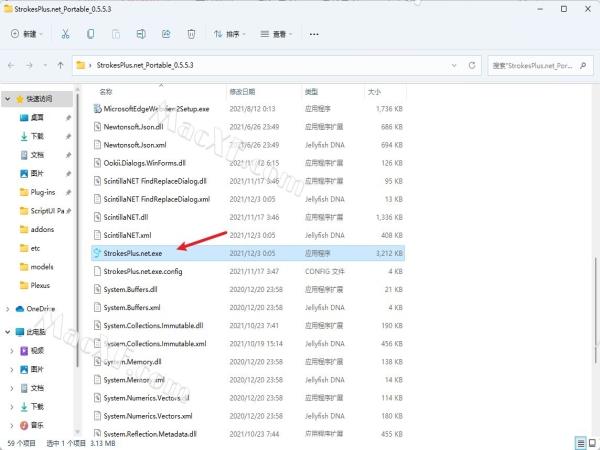Expand Videos (视频) under This PC
The height and width of the screenshot is (450, 600).
click(x=12, y=351)
